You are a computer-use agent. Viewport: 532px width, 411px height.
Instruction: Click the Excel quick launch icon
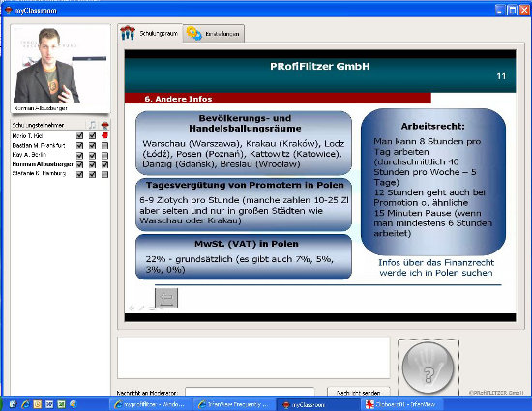[x=61, y=404]
